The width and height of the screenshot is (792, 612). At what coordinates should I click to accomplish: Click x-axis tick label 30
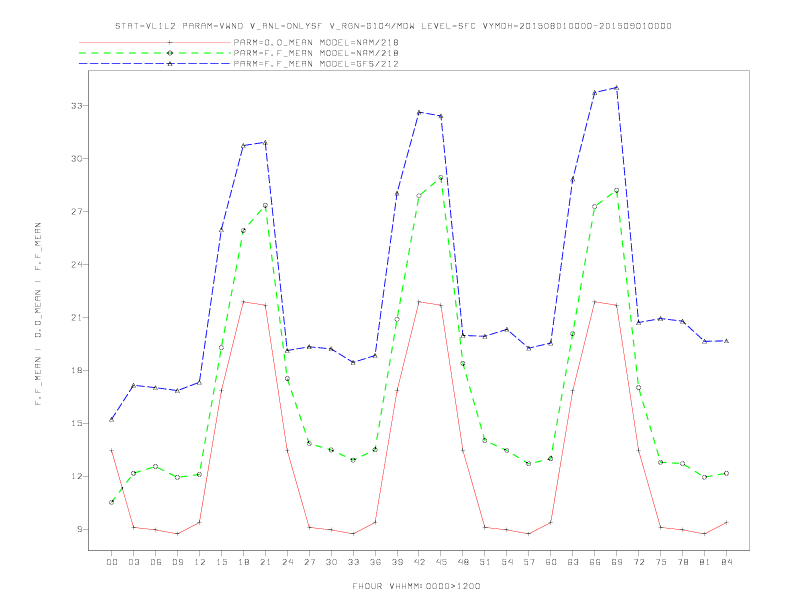(x=331, y=562)
